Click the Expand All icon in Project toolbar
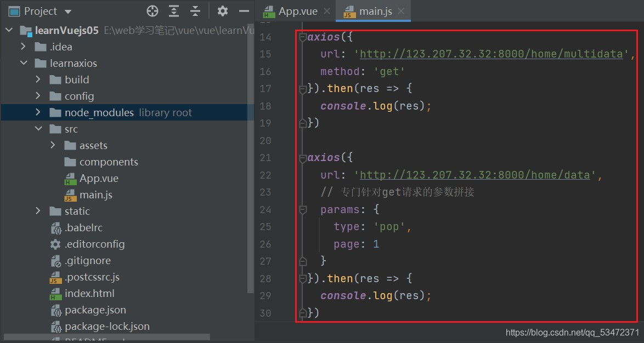This screenshot has height=343, width=644. [174, 12]
